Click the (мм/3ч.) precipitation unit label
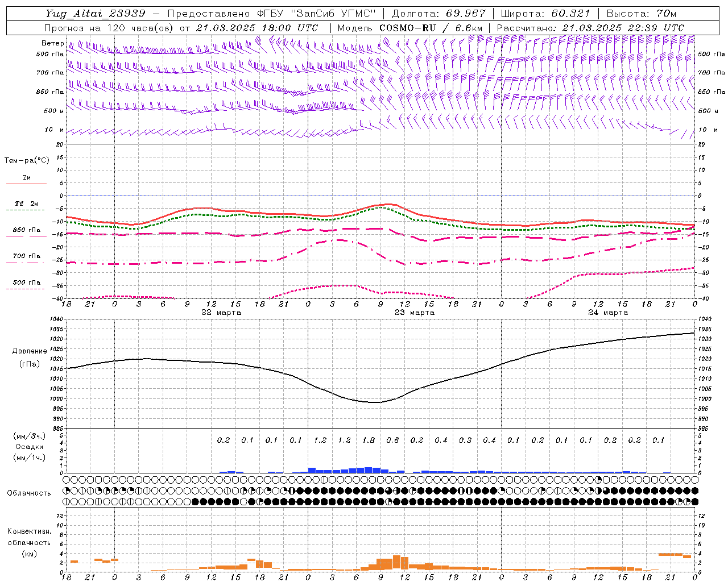 point(30,436)
